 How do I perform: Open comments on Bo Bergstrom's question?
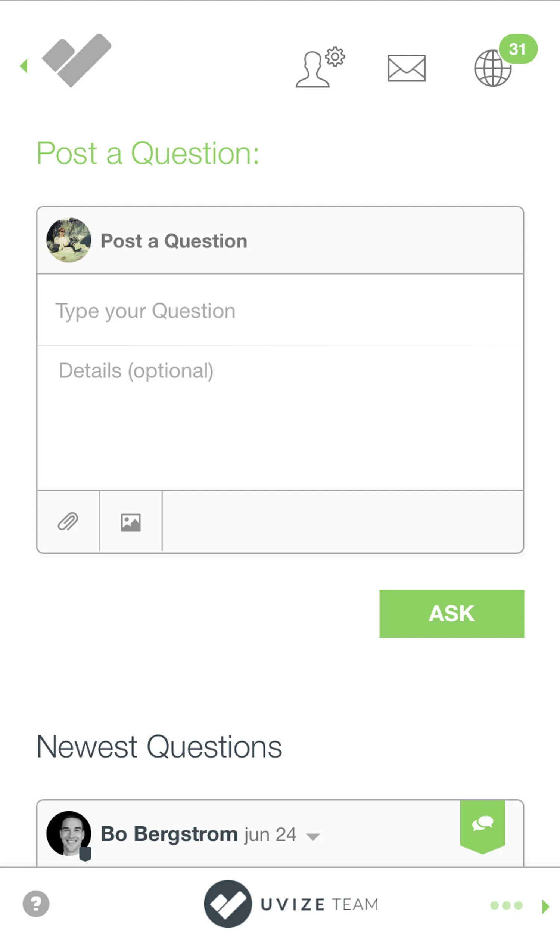tap(482, 824)
